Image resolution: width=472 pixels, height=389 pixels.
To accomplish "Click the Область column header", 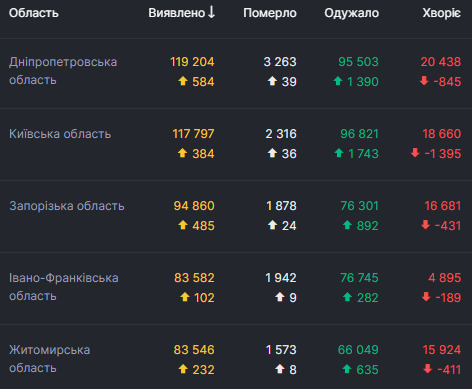I will (34, 13).
